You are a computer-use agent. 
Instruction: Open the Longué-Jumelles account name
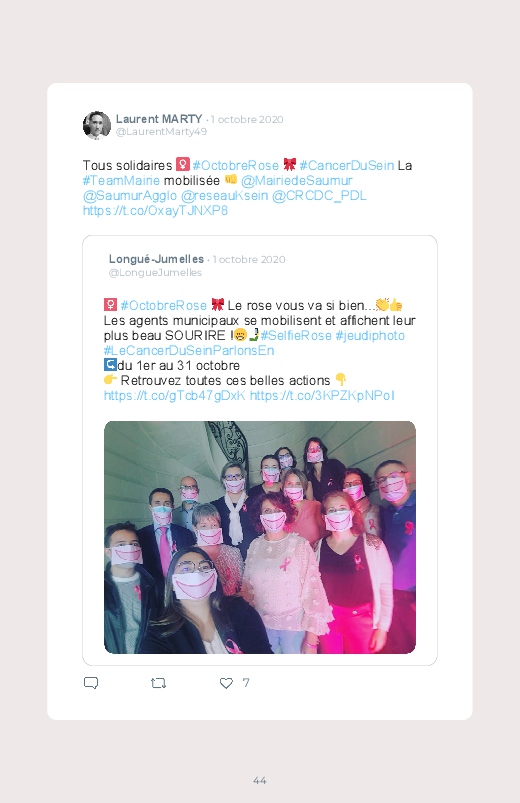point(156,259)
